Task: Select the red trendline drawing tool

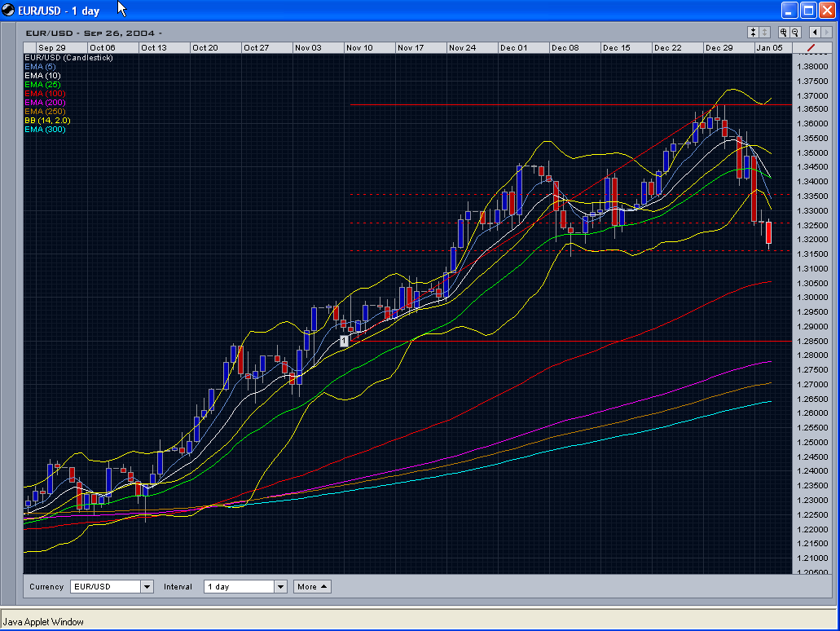Action: coord(811,48)
